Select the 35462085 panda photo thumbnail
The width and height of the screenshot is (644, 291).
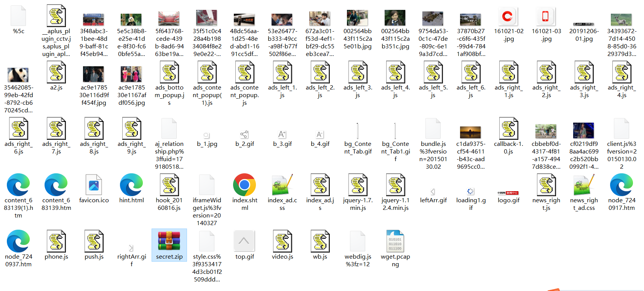[x=18, y=75]
